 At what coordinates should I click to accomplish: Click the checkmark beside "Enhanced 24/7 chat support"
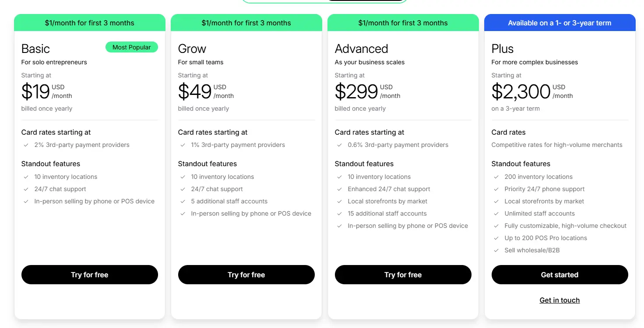pyautogui.click(x=340, y=189)
